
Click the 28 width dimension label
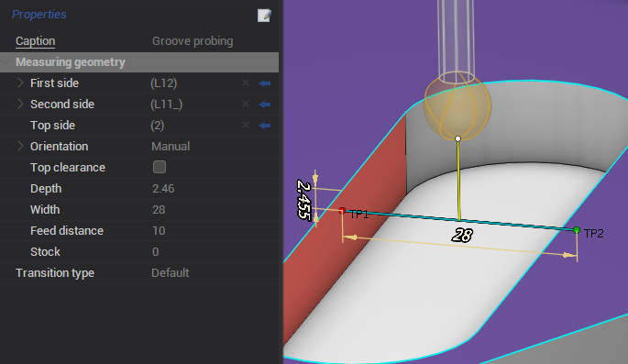click(462, 236)
